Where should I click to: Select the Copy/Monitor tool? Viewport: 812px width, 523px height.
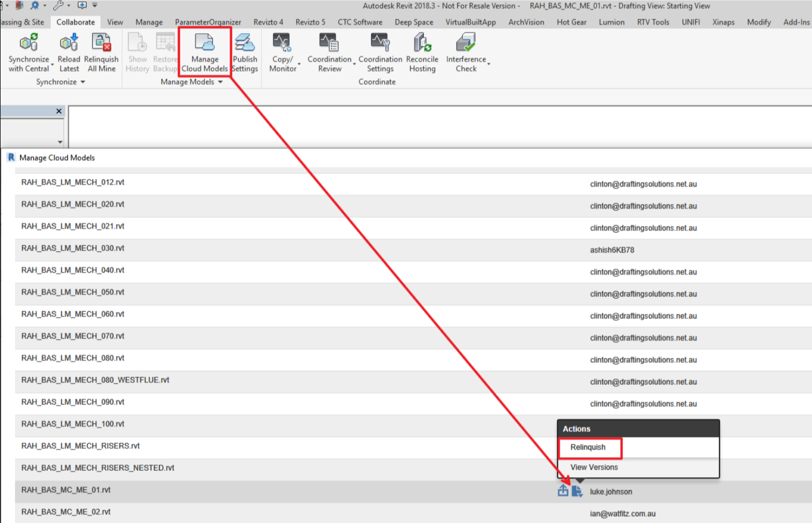coord(282,52)
